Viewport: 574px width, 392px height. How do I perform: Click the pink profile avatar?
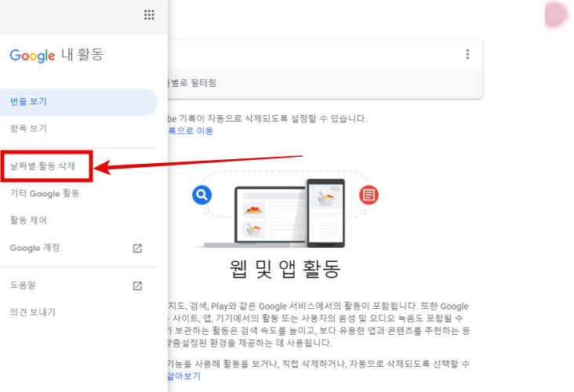click(x=557, y=14)
